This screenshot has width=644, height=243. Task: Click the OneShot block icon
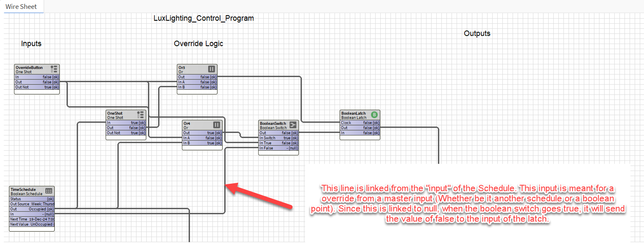click(140, 115)
